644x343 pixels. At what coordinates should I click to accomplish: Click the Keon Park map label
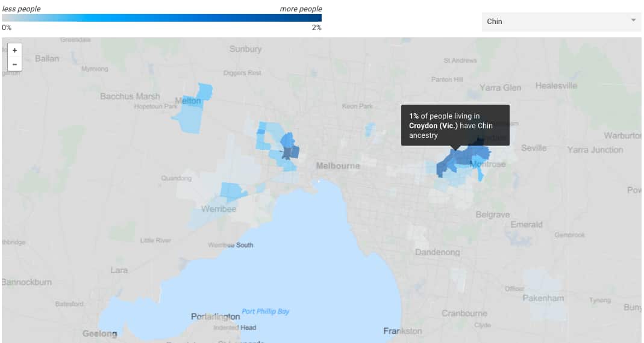357,107
